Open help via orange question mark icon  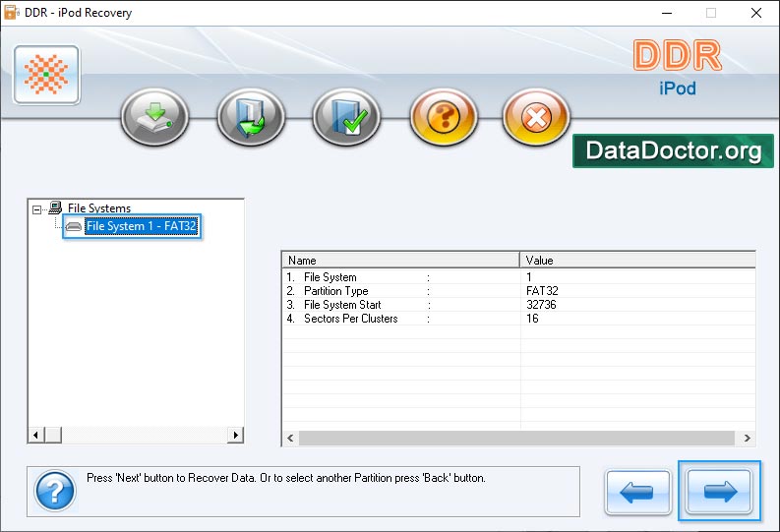tap(444, 117)
